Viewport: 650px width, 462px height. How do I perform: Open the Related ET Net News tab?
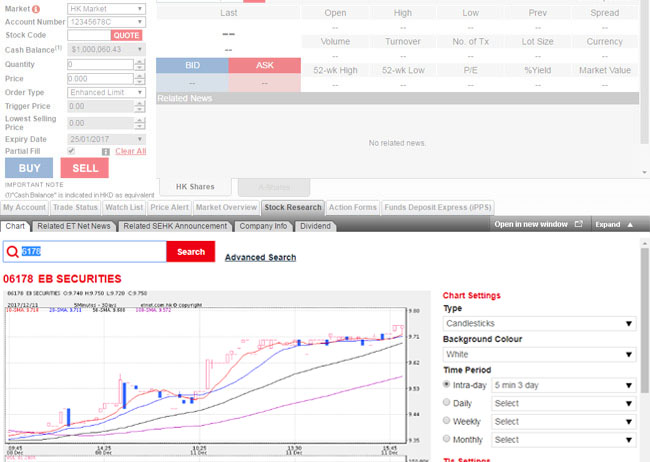click(x=74, y=226)
